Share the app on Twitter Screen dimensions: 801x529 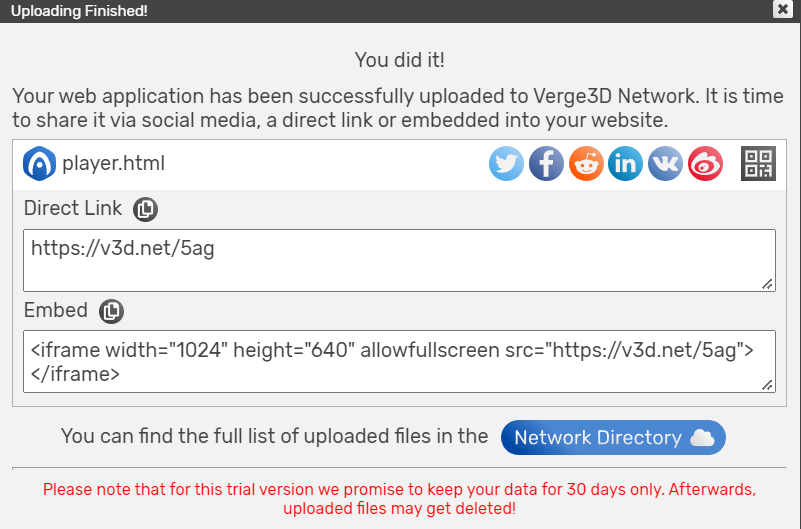[506, 163]
